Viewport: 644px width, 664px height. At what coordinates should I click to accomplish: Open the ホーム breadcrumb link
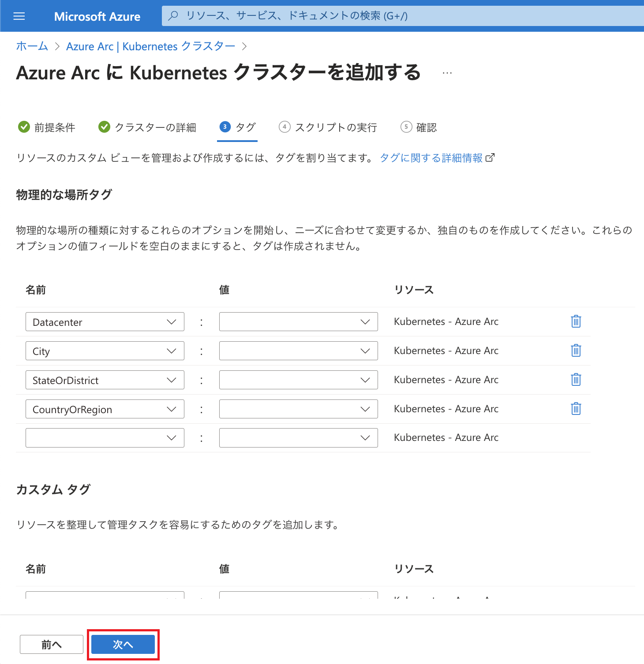coord(32,46)
